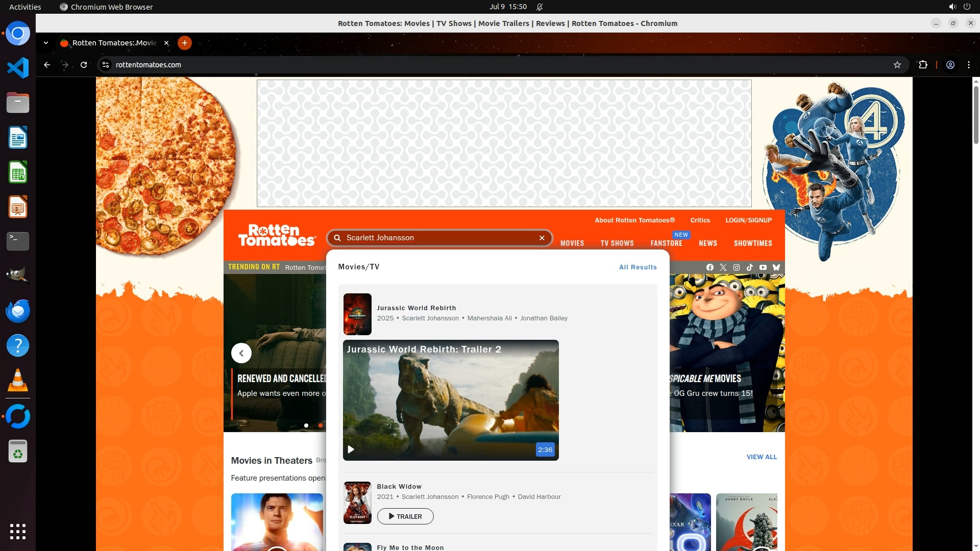Open the browser extensions icon
Screen dimensions: 980x551
click(923, 65)
